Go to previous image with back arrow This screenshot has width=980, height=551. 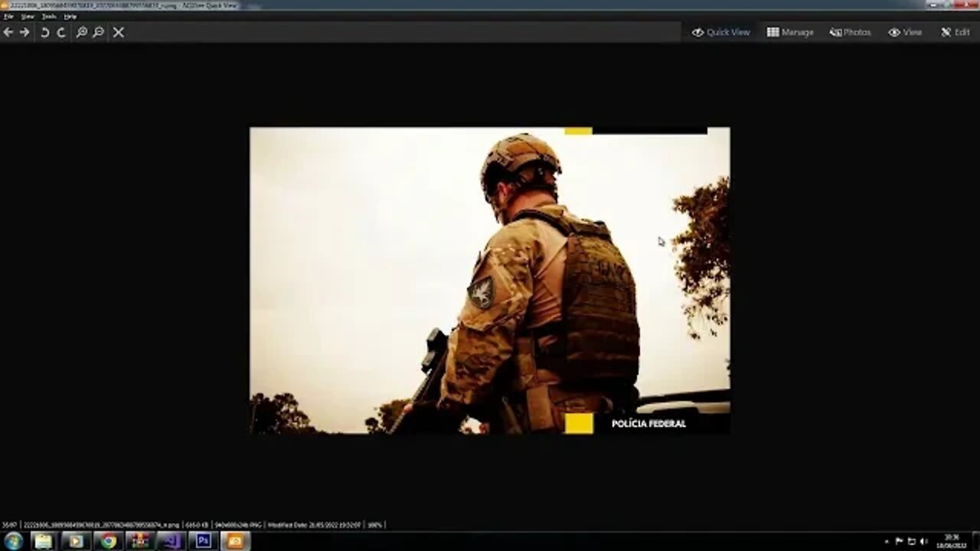point(8,32)
